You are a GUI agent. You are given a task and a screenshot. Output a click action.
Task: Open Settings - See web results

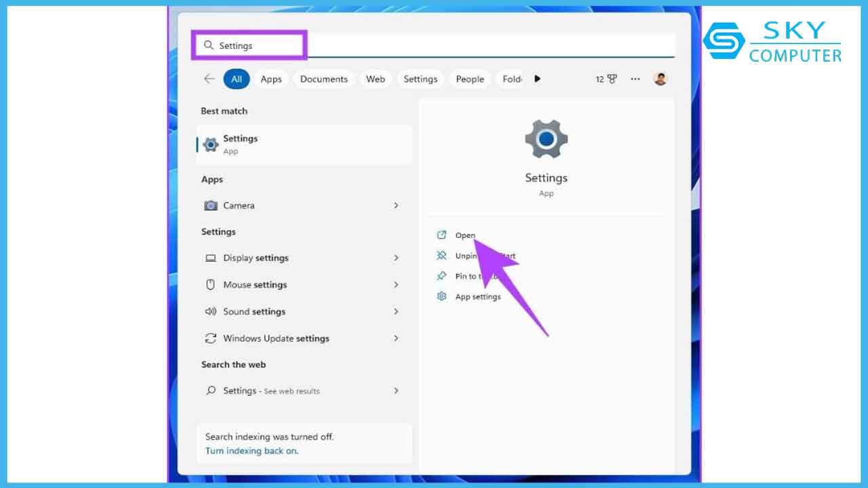(x=304, y=391)
